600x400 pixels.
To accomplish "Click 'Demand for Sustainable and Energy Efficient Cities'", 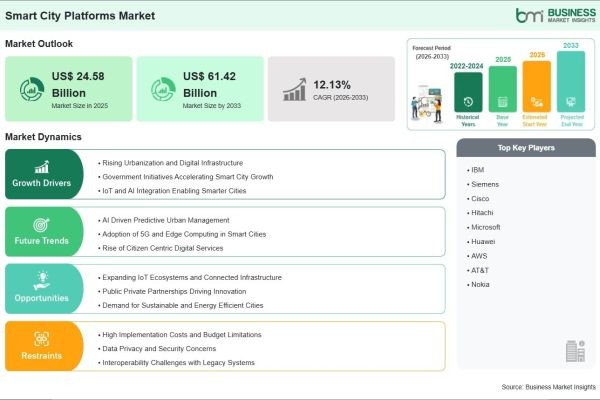I will (181, 305).
